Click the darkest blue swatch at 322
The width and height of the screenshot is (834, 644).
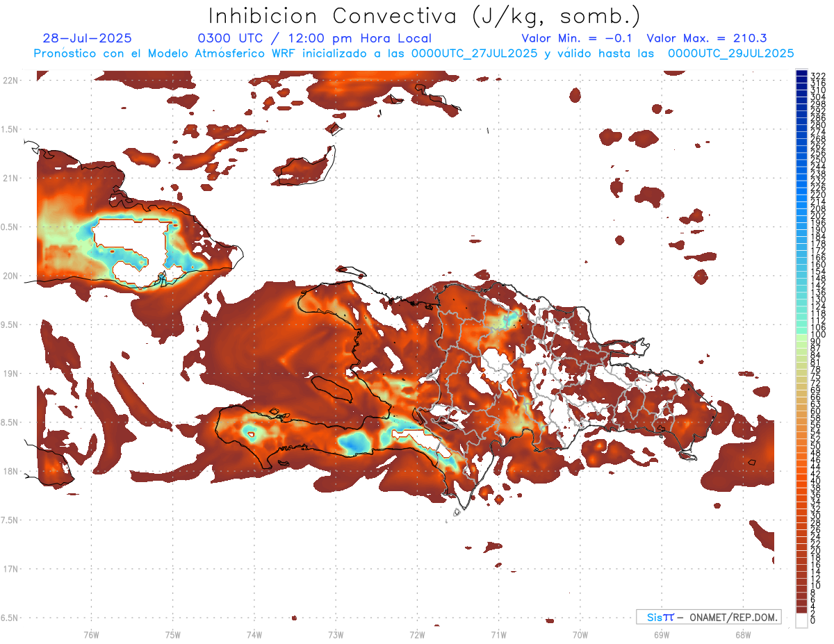(x=801, y=74)
